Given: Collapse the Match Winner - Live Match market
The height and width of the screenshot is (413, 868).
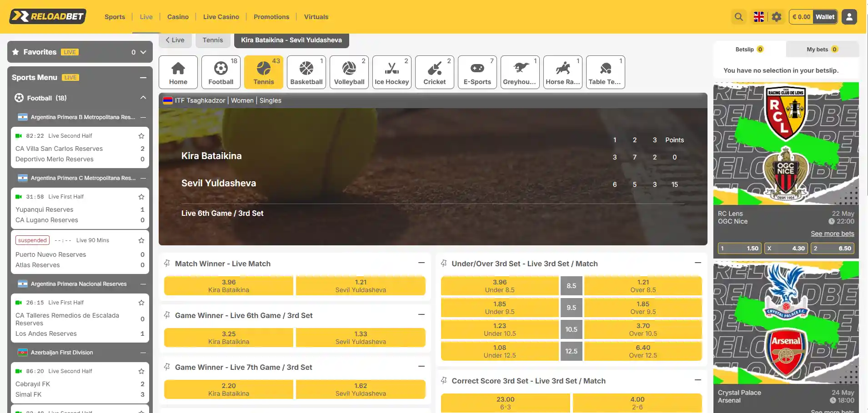Looking at the screenshot, I should click(x=421, y=263).
